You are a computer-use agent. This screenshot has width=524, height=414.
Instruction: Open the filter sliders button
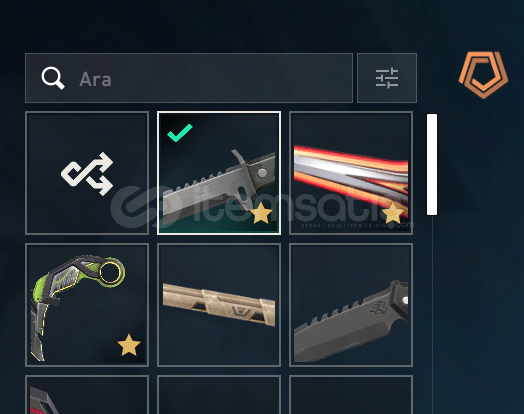[x=387, y=78]
